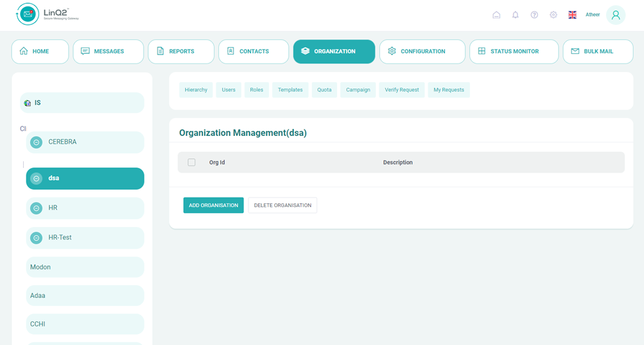Select the ORGANIZATION tab
The height and width of the screenshot is (345, 644).
pyautogui.click(x=334, y=51)
